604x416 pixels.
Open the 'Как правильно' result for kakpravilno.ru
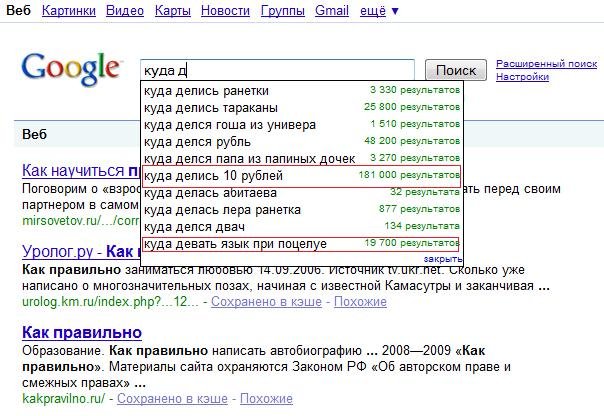coord(81,332)
